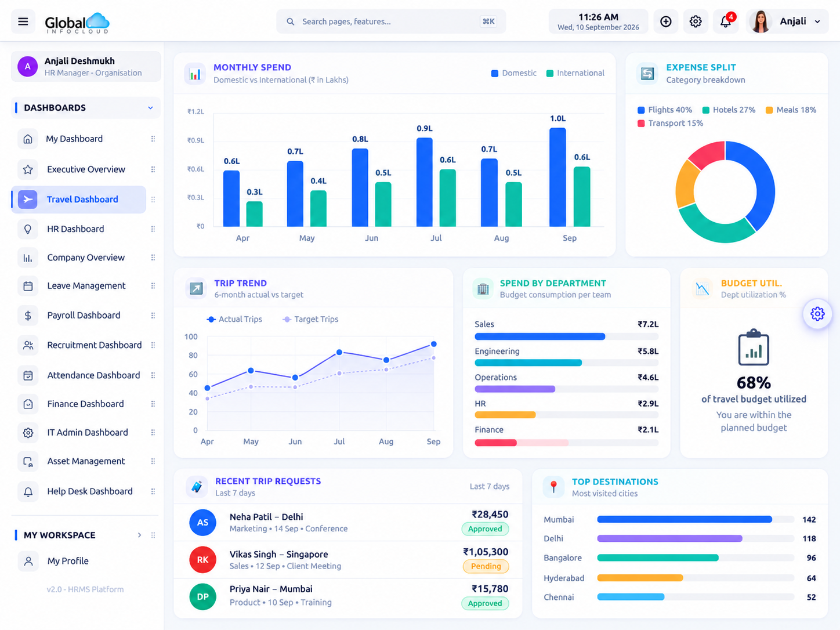This screenshot has width=840, height=630.
Task: Toggle the Flights 40% legend item
Action: tap(665, 110)
